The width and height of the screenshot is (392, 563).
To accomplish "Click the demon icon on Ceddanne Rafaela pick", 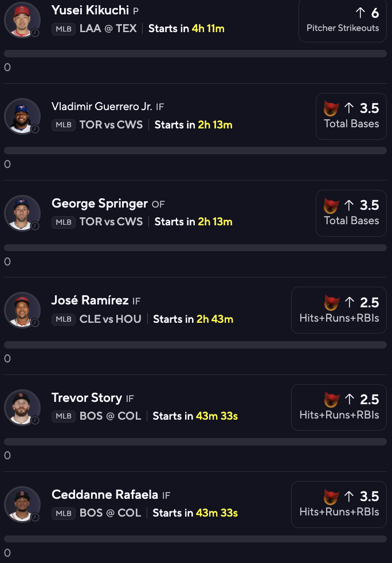I will coord(332,497).
